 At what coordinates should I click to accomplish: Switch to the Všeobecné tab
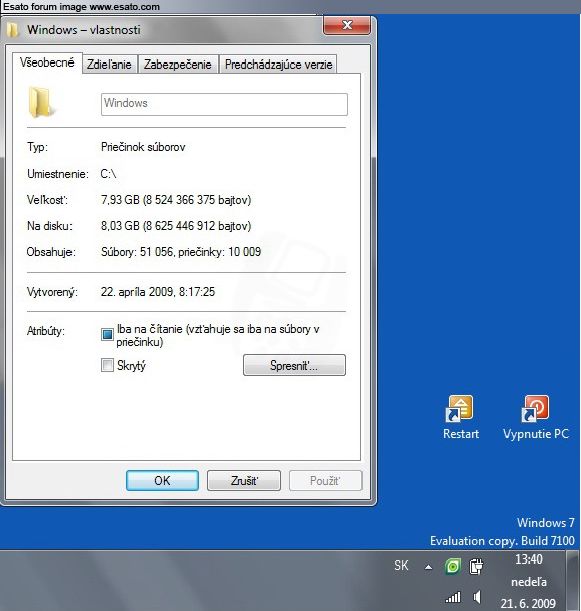click(x=47, y=63)
